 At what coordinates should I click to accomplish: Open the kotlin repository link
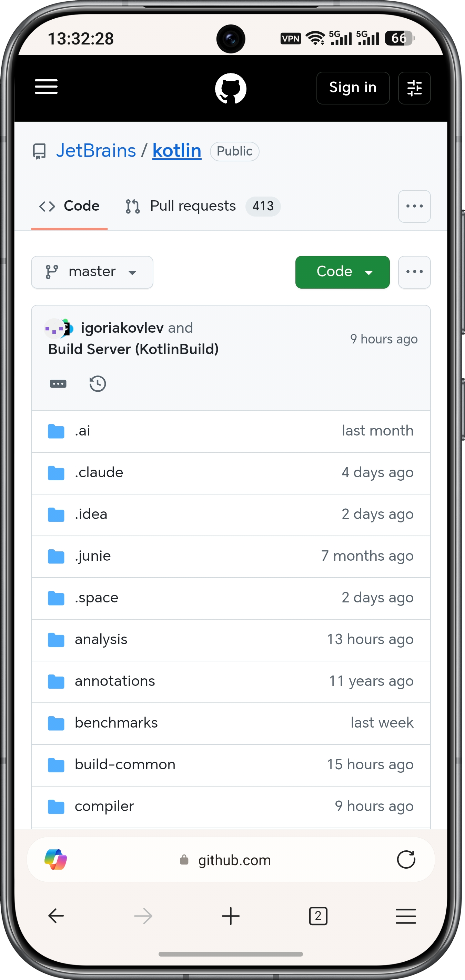(x=177, y=151)
